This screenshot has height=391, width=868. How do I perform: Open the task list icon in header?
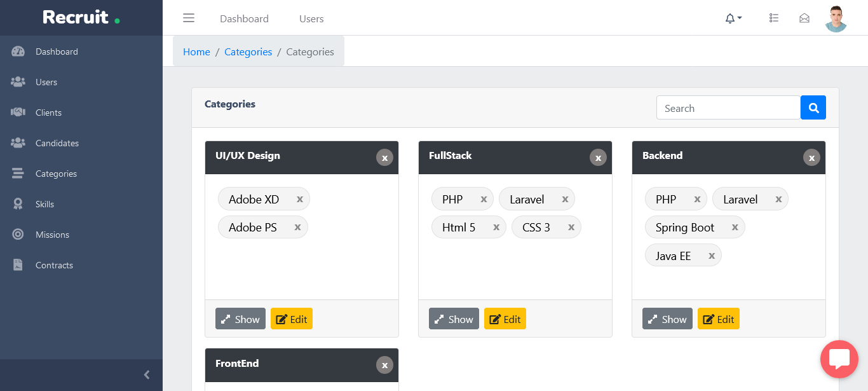coord(773,18)
